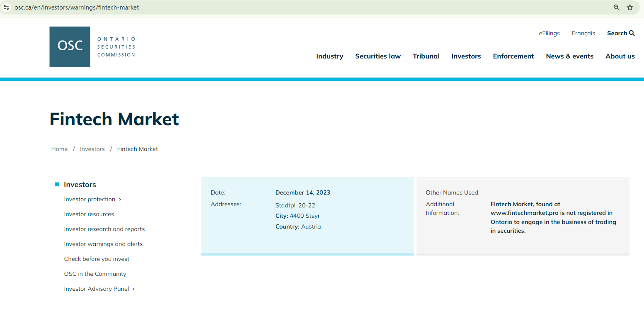
Task: Click the Addresses: label
Action: coord(226,204)
